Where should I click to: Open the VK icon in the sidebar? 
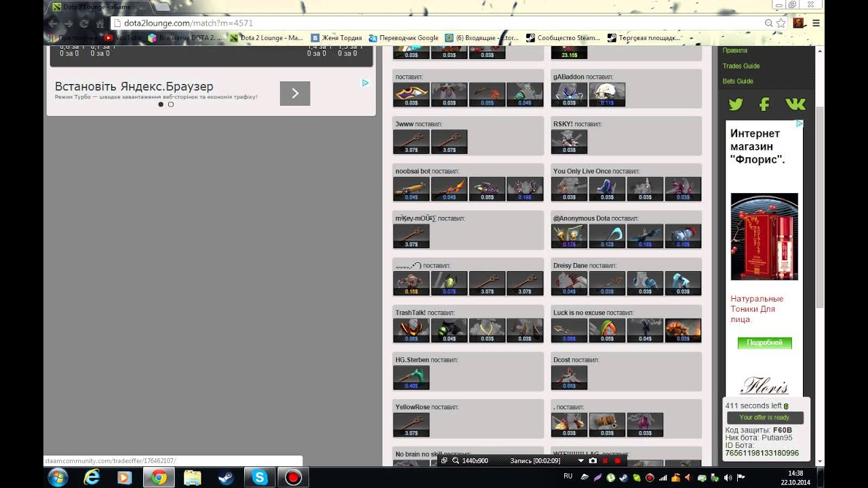click(x=795, y=104)
